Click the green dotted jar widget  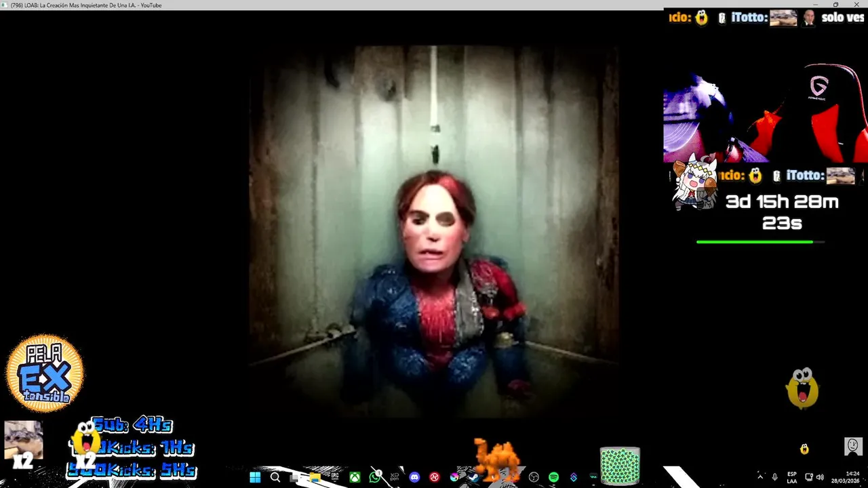(620, 466)
